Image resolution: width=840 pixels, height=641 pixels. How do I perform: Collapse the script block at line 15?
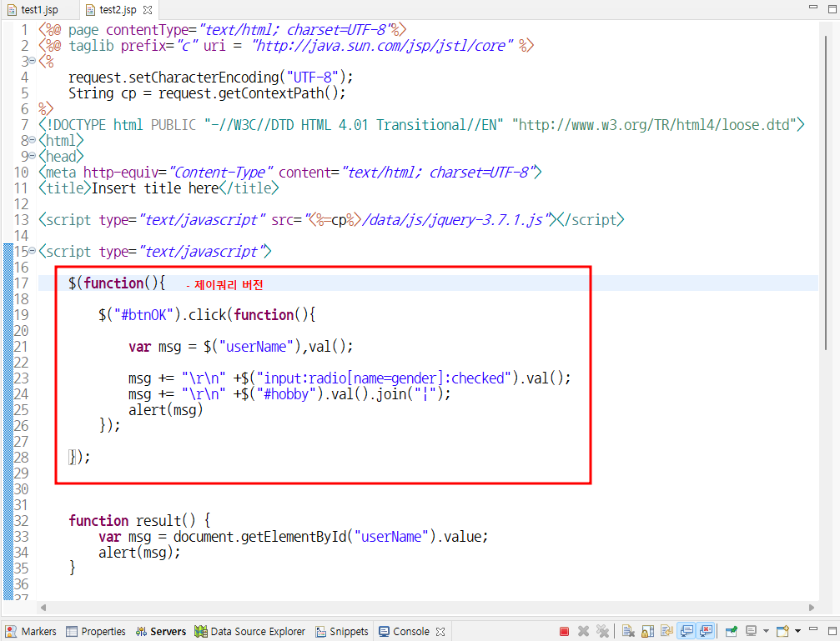pyautogui.click(x=33, y=251)
